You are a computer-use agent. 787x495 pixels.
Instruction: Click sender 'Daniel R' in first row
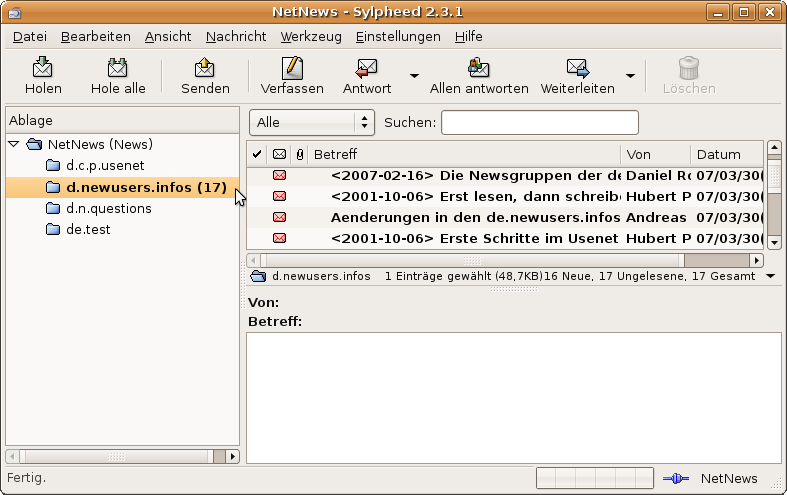pyautogui.click(x=658, y=176)
